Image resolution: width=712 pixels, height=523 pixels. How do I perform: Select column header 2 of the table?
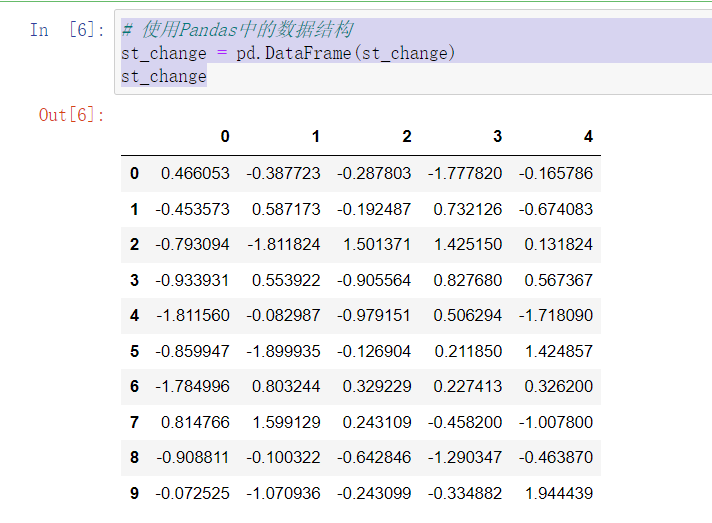click(x=407, y=136)
